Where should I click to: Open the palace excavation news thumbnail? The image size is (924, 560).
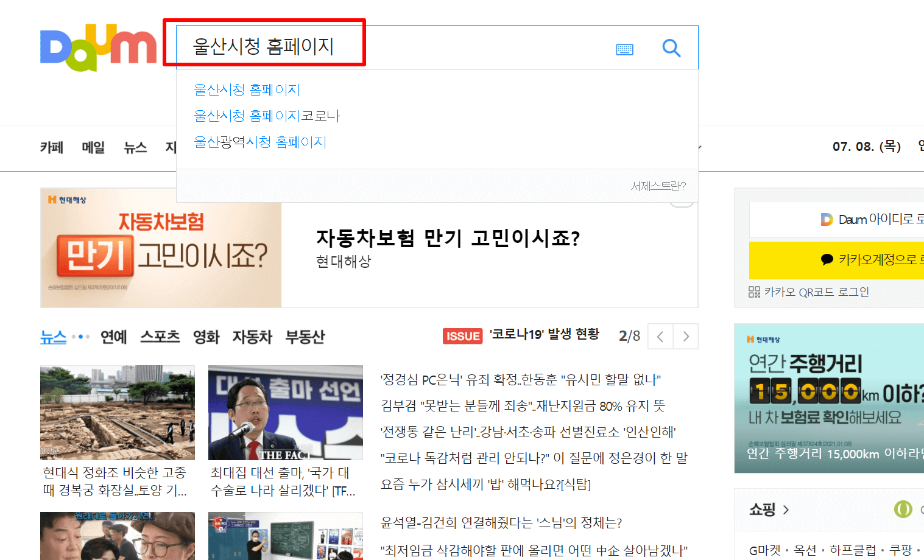[118, 413]
